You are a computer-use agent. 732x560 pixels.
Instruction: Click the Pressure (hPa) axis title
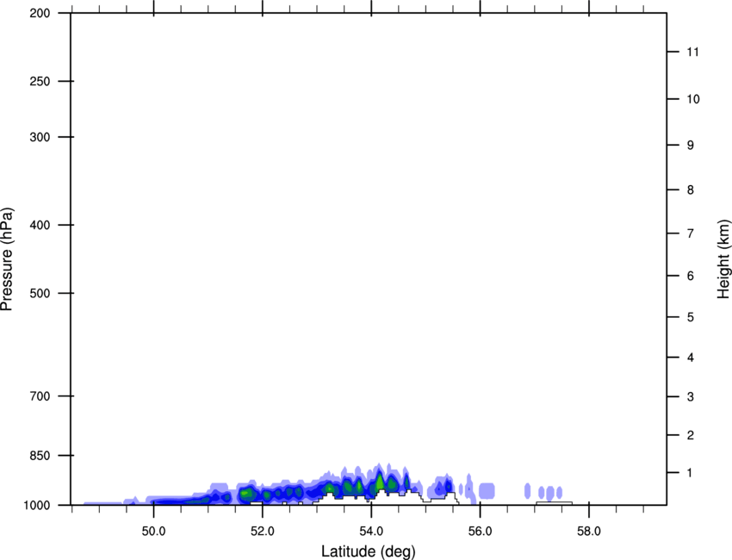coord(7,258)
